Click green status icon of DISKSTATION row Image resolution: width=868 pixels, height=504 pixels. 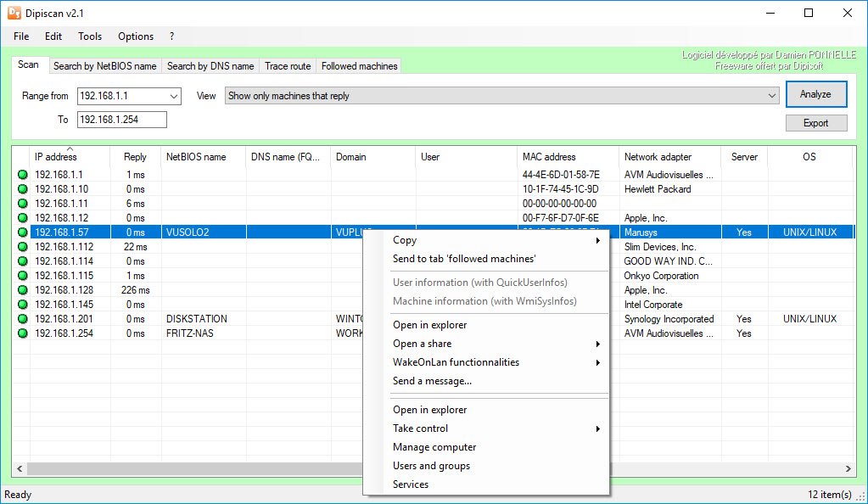23,319
